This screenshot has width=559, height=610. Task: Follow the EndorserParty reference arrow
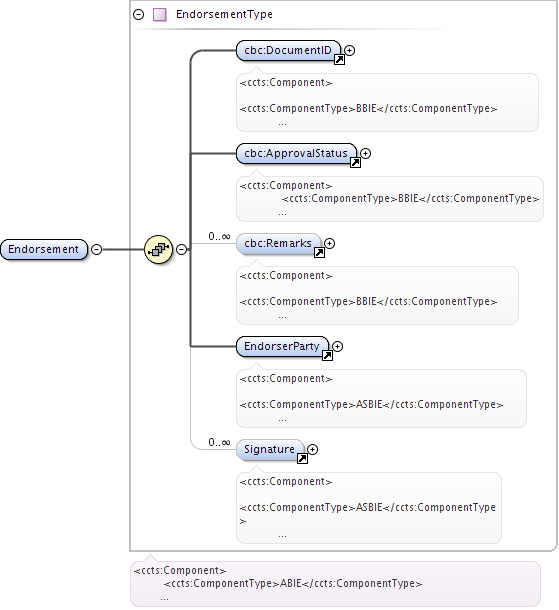click(327, 356)
